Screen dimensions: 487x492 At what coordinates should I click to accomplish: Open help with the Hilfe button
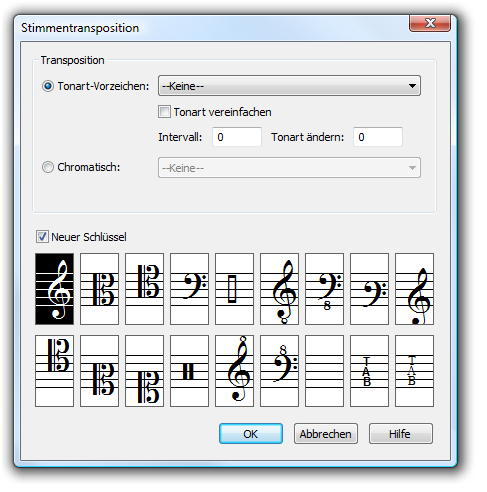(x=401, y=434)
